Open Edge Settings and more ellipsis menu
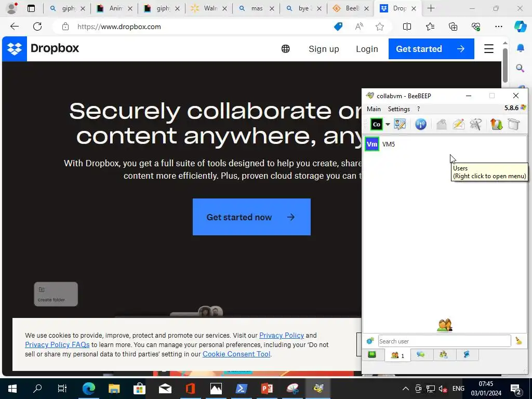Viewport: 532px width, 399px height. click(498, 26)
